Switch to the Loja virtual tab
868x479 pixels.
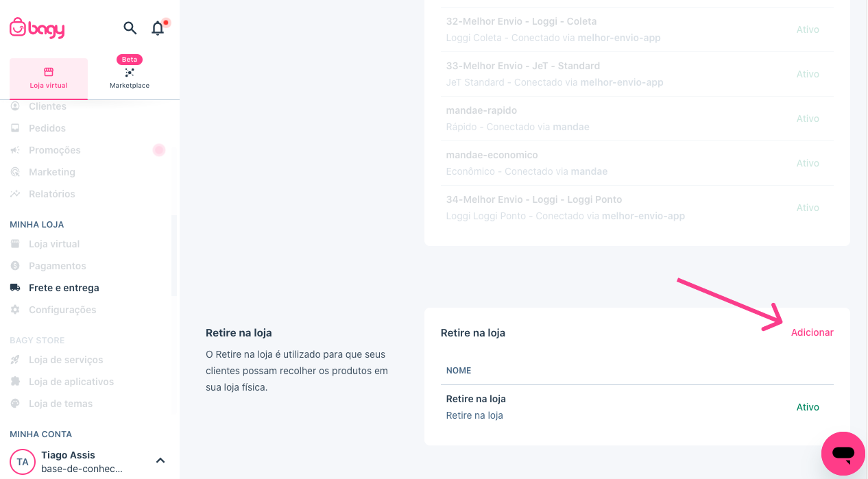pyautogui.click(x=49, y=78)
